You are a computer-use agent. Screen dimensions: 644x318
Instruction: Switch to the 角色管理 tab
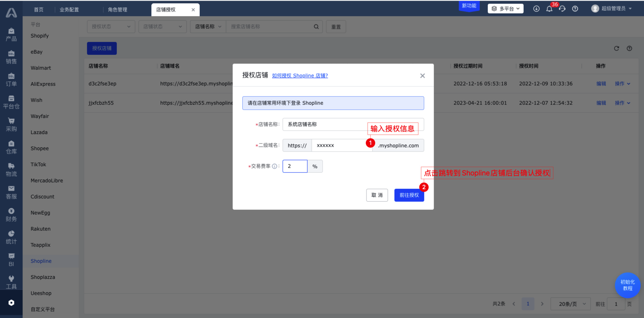(x=118, y=10)
